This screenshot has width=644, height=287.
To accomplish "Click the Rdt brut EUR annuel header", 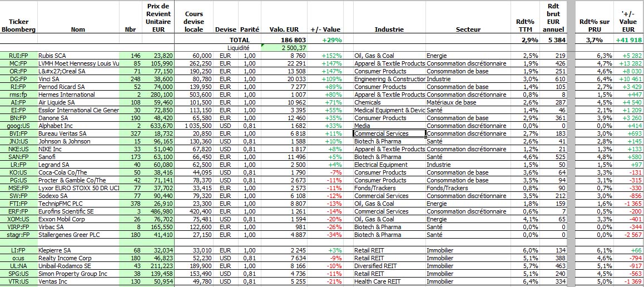I will (553, 18).
